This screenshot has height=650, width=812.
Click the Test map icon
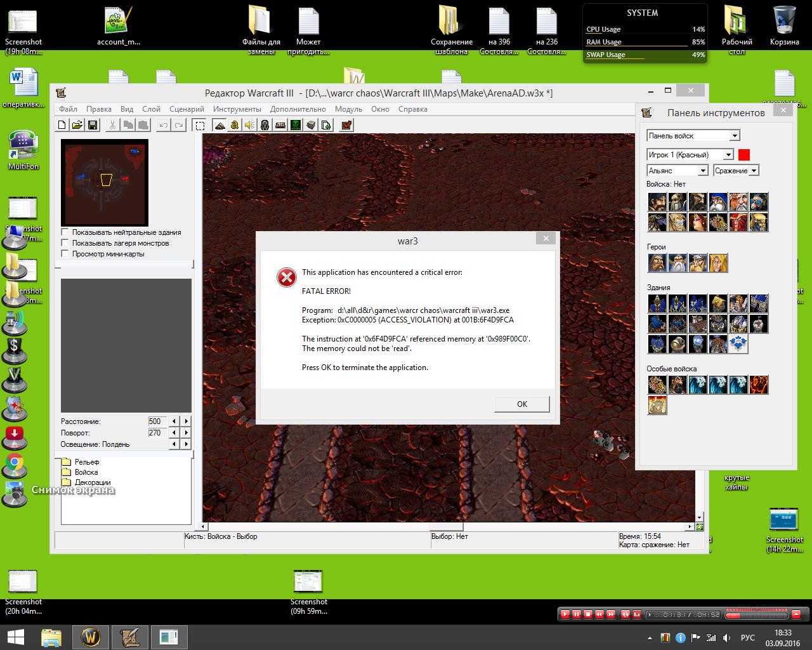(x=346, y=125)
